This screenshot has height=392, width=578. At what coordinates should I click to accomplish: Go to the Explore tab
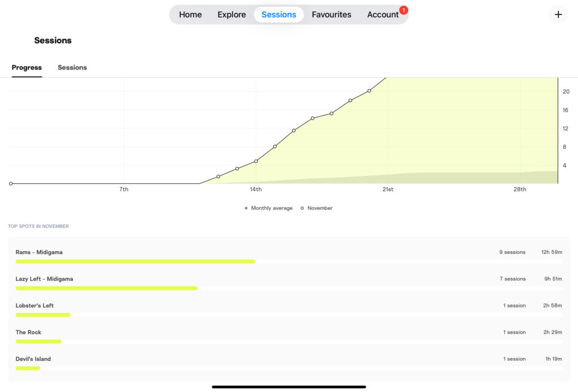pos(231,15)
